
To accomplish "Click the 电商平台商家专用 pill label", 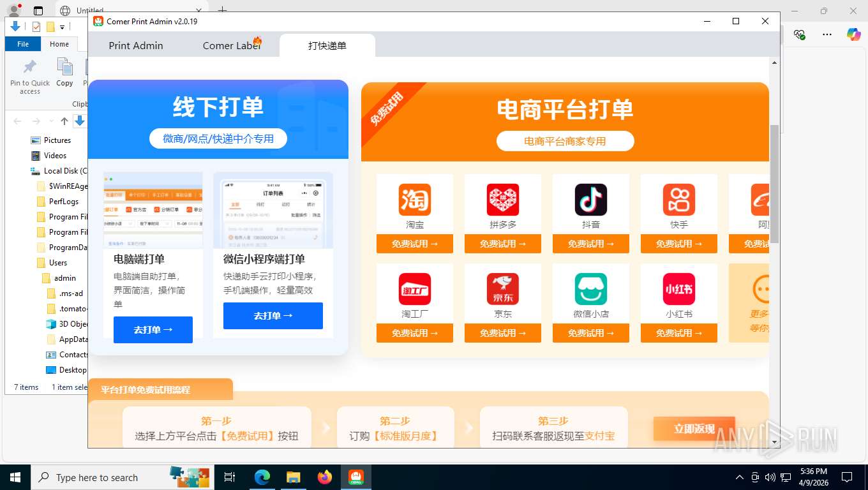I will (x=565, y=141).
